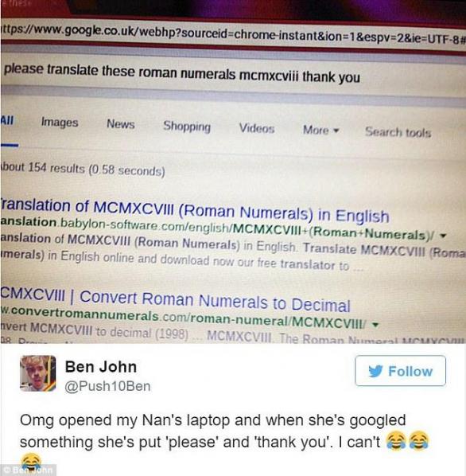Select the Videos search tab
This screenshot has width=466, height=476.
click(x=257, y=128)
